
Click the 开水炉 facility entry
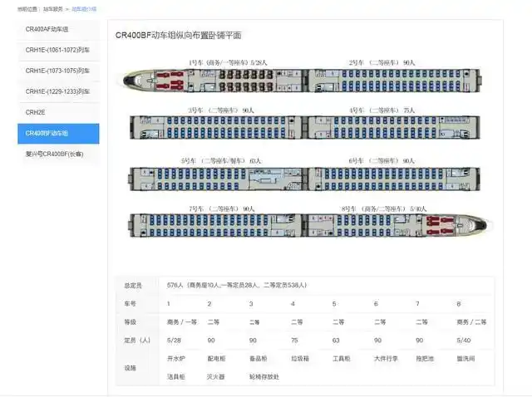point(175,359)
